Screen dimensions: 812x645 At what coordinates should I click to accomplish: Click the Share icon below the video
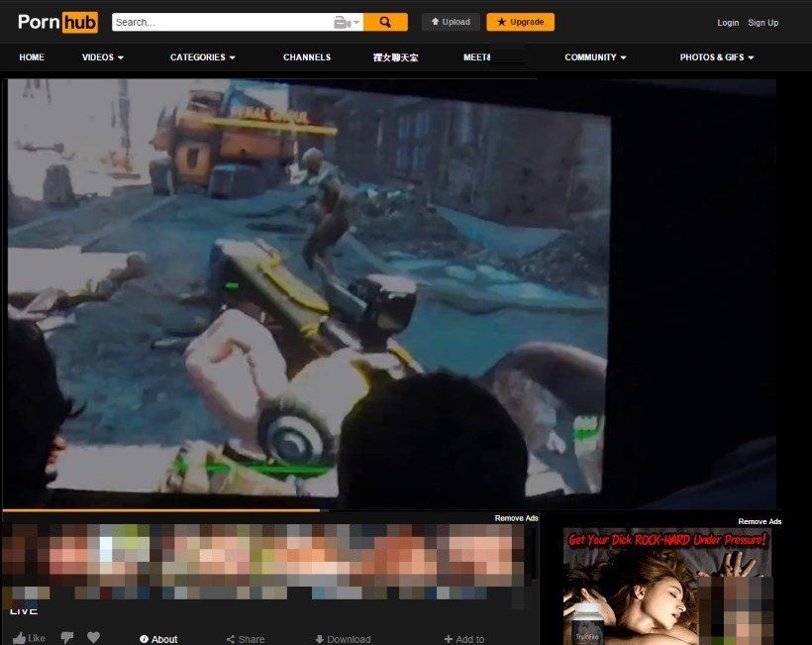(x=231, y=639)
